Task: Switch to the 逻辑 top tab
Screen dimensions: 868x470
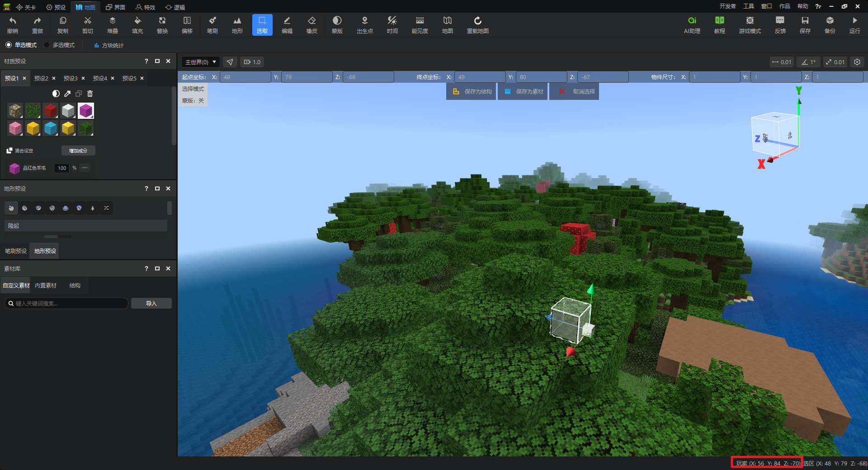Action: 175,7
